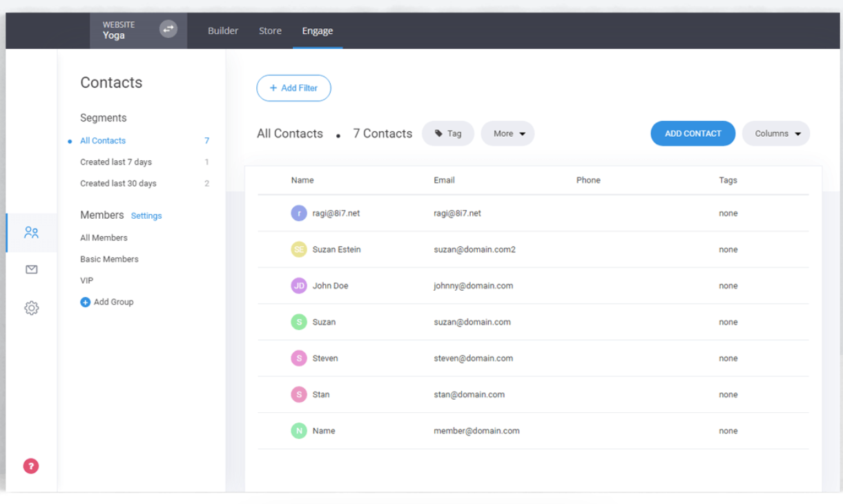
Task: Open Basic Members group
Action: (x=109, y=259)
